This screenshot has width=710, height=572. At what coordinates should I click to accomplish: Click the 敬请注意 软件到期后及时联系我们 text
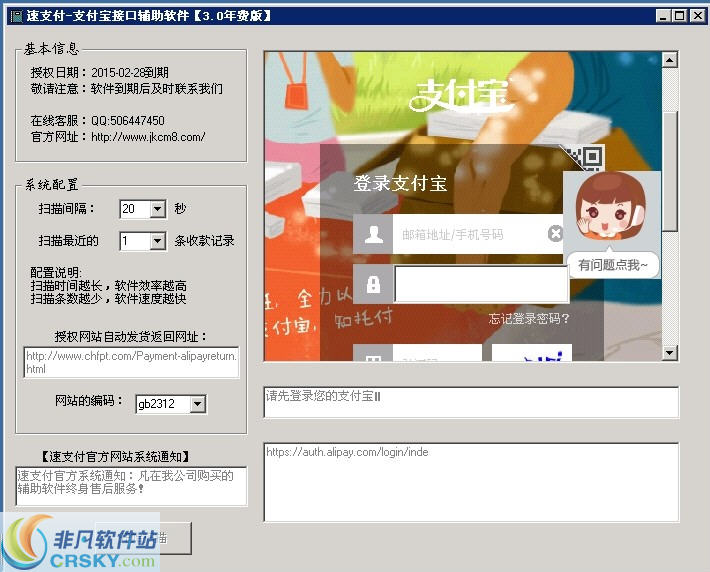127,88
